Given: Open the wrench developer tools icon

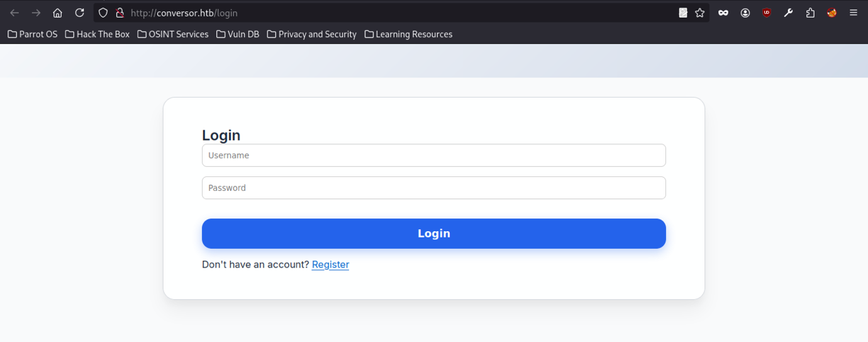Looking at the screenshot, I should pyautogui.click(x=788, y=13).
